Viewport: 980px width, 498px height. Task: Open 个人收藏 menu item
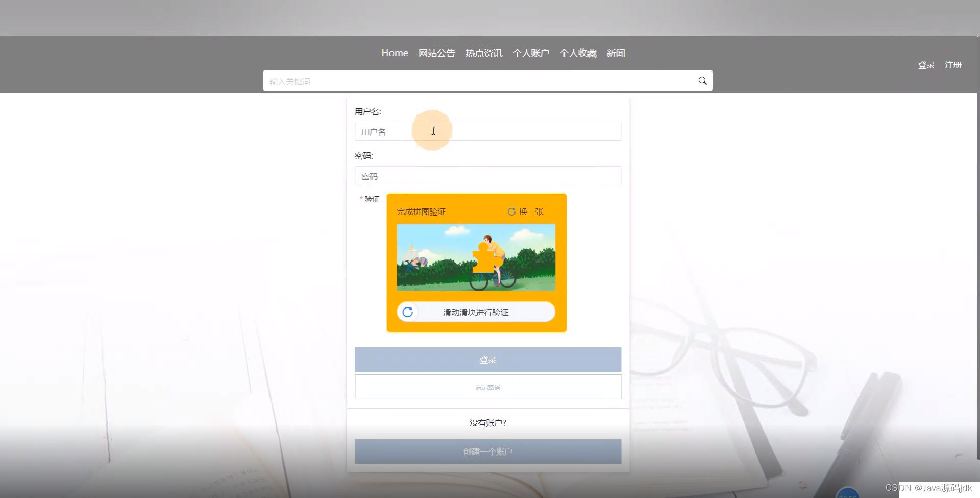coord(578,53)
